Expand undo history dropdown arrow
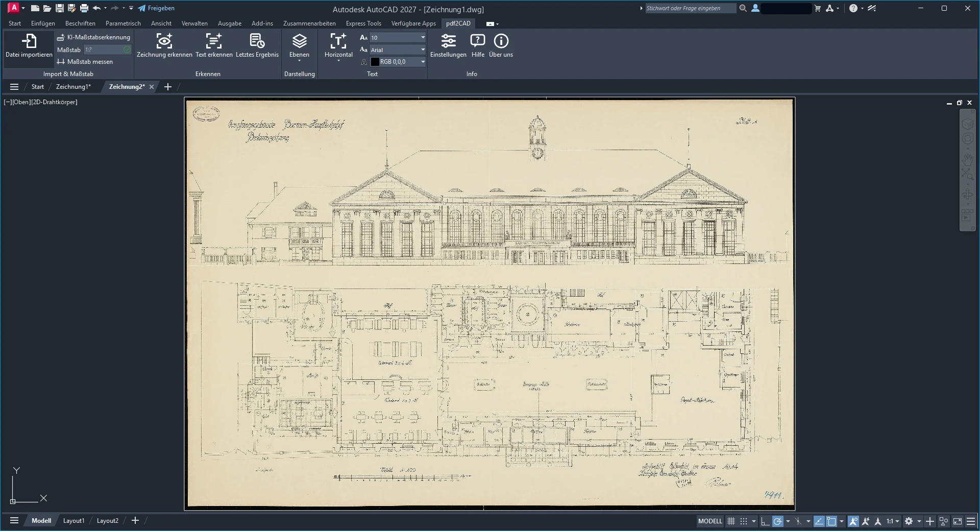980x531 pixels. pyautogui.click(x=105, y=8)
